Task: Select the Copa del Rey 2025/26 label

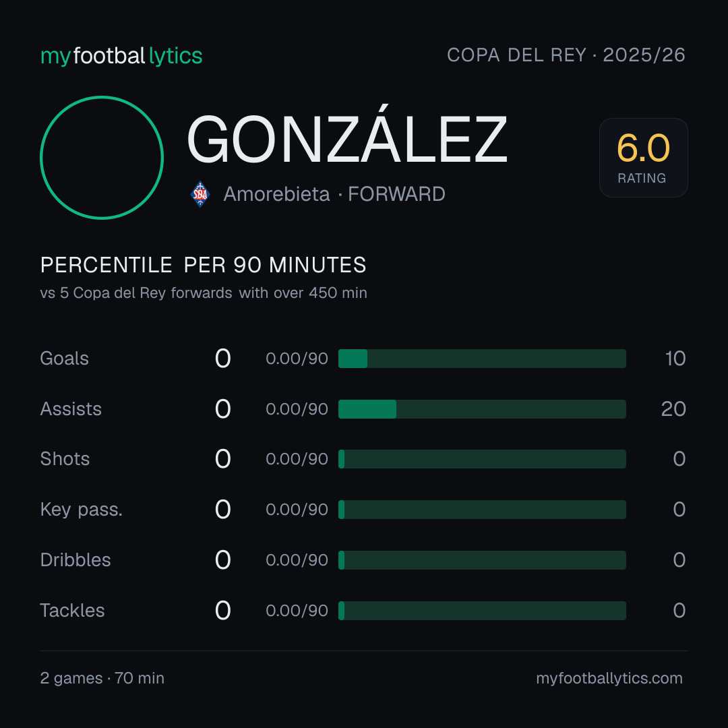Action: tap(566, 55)
